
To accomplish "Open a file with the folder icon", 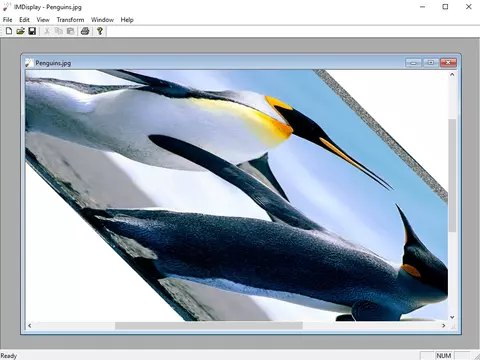I will pyautogui.click(x=20, y=31).
